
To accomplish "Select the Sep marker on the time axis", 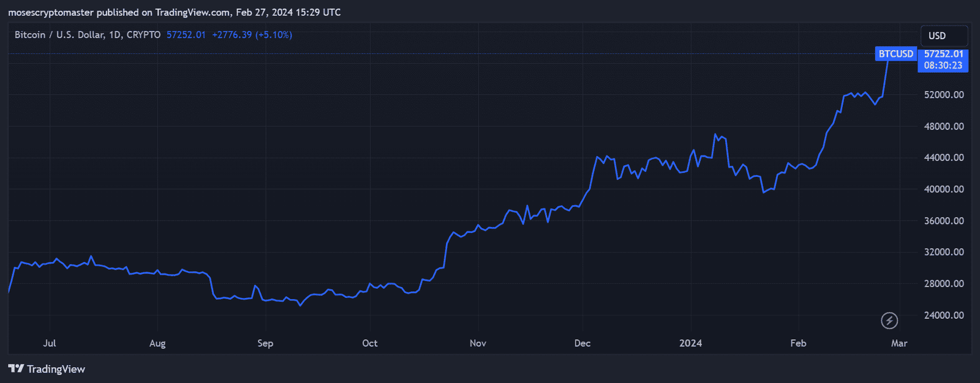I will click(265, 343).
